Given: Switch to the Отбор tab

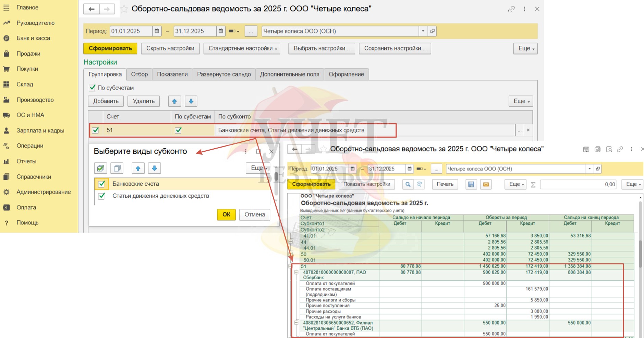Looking at the screenshot, I should [139, 74].
